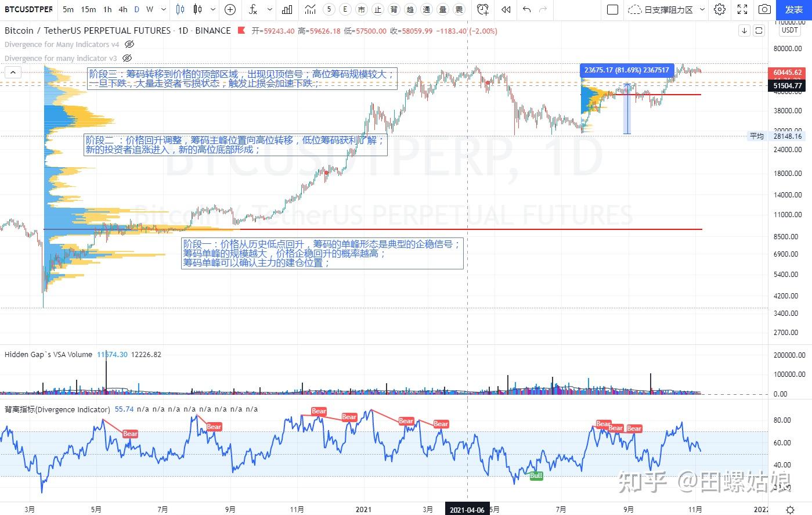Image resolution: width=812 pixels, height=515 pixels.
Task: Apply the template labeled 5
Action: tap(330, 9)
